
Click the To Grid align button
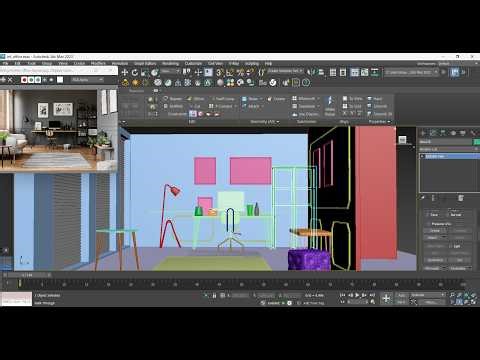[x=352, y=106]
